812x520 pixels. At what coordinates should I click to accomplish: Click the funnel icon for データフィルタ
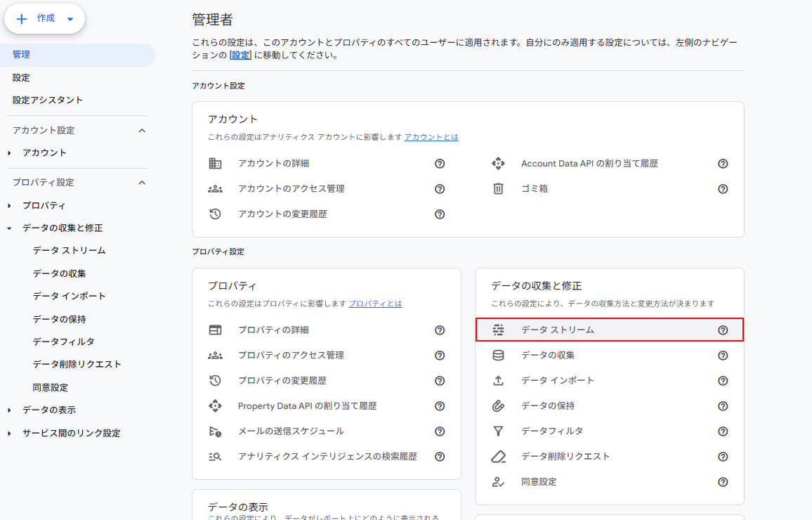(498, 431)
